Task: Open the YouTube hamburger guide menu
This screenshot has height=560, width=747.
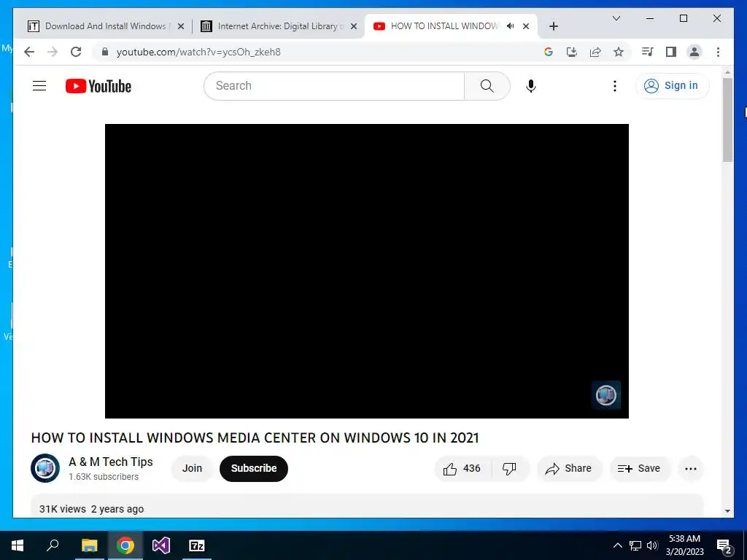Action: tap(39, 86)
